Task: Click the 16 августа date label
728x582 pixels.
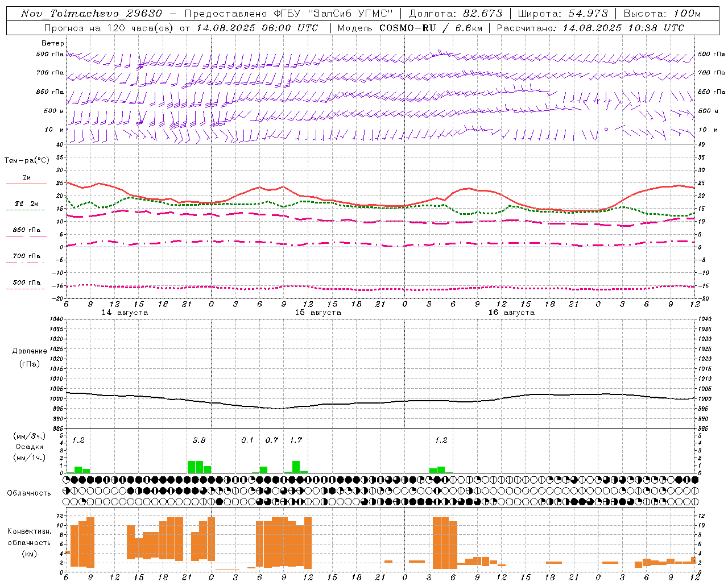Action: (511, 313)
